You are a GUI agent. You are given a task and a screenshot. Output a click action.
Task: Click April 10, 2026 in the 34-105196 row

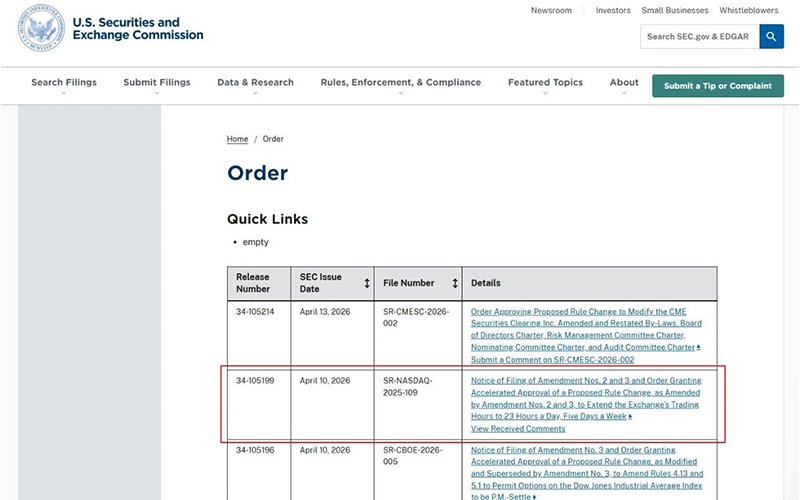coord(325,450)
